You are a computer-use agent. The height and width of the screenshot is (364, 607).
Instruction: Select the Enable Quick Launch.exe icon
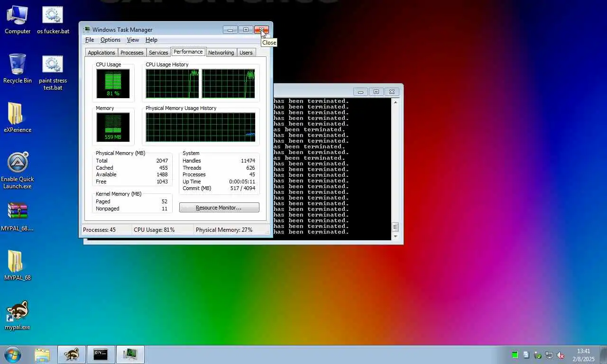[18, 171]
